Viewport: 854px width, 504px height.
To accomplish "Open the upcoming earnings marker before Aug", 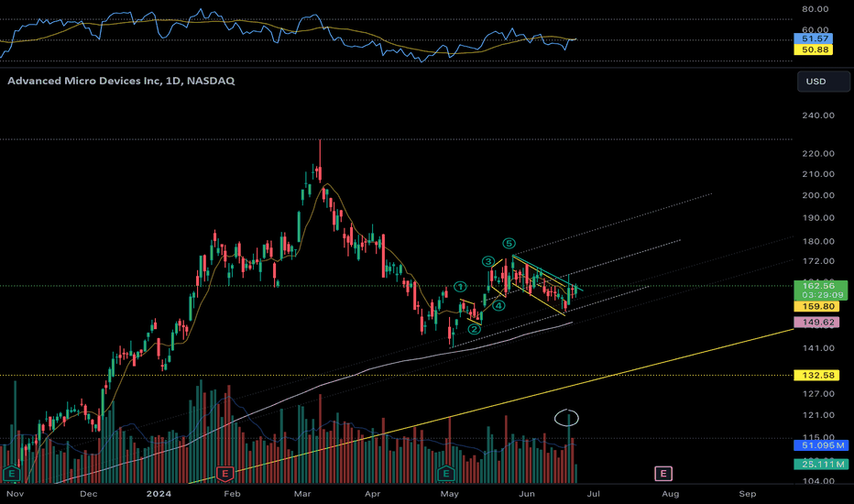I will click(x=662, y=474).
